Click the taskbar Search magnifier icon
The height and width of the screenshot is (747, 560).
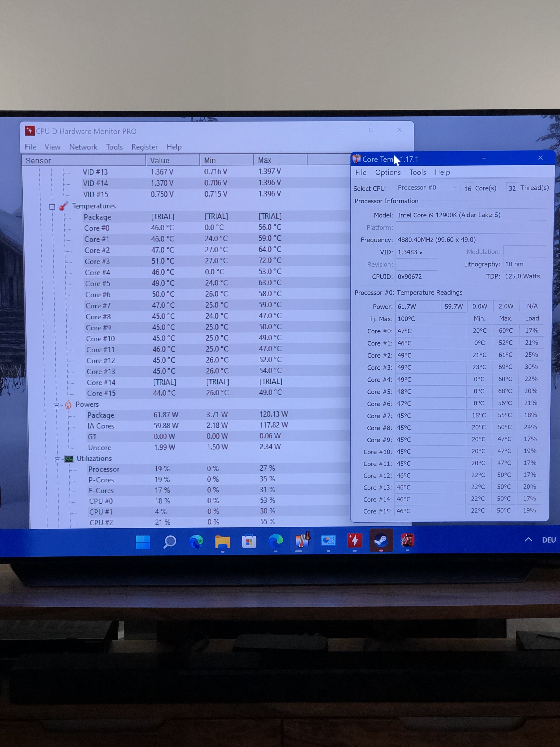pos(169,542)
